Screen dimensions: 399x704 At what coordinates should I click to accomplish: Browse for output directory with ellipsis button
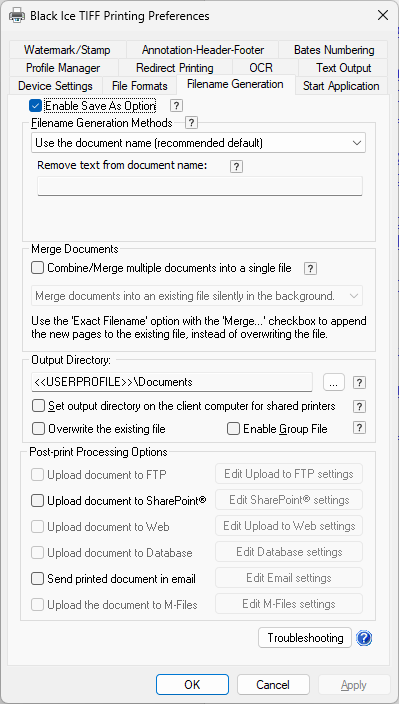tap(334, 382)
